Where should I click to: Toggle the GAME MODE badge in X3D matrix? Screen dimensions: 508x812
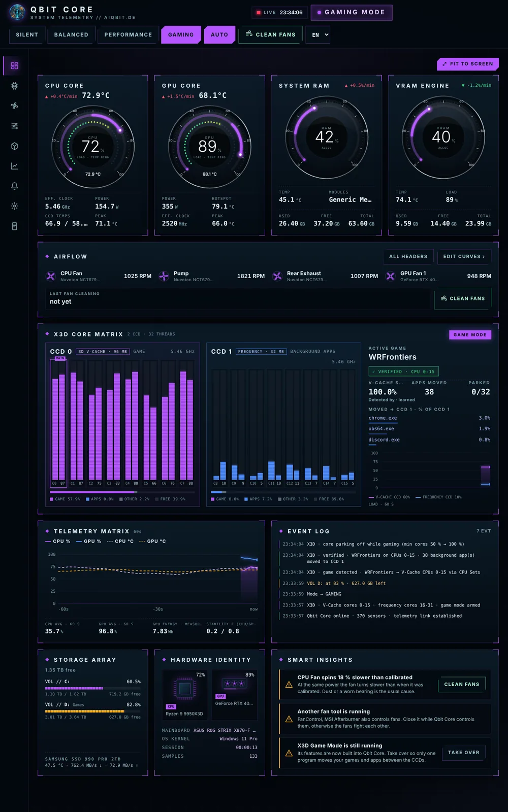470,335
